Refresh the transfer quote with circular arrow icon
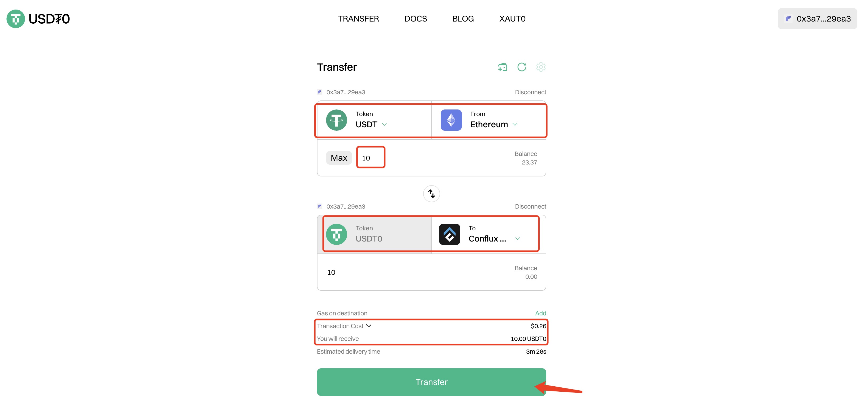The height and width of the screenshot is (406, 868). [x=522, y=67]
